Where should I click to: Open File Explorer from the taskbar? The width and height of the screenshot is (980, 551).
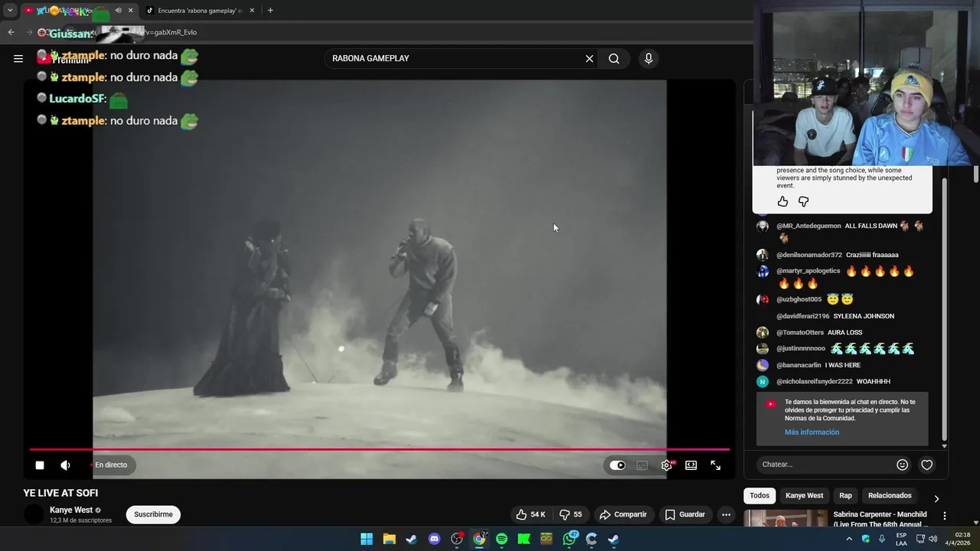pos(389,539)
